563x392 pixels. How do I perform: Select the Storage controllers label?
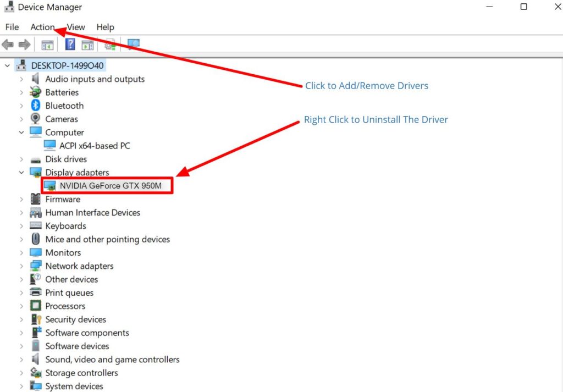tap(81, 373)
